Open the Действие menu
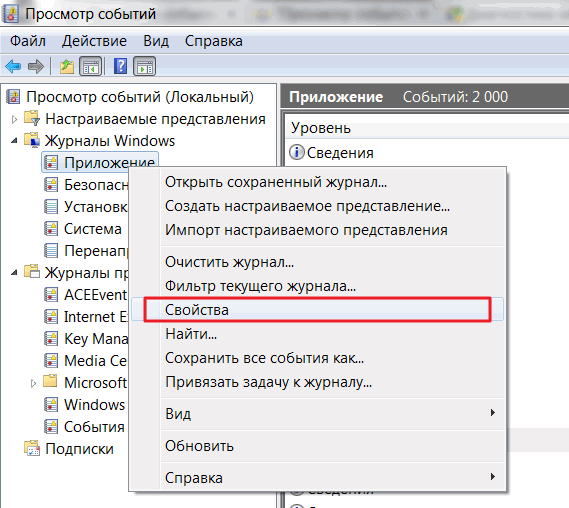569x508 pixels. click(x=94, y=41)
